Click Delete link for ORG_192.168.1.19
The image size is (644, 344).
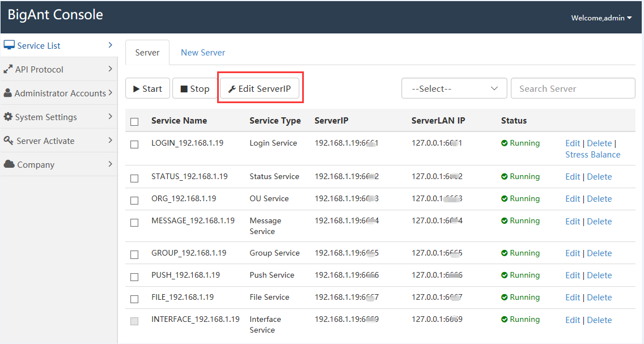coord(599,199)
